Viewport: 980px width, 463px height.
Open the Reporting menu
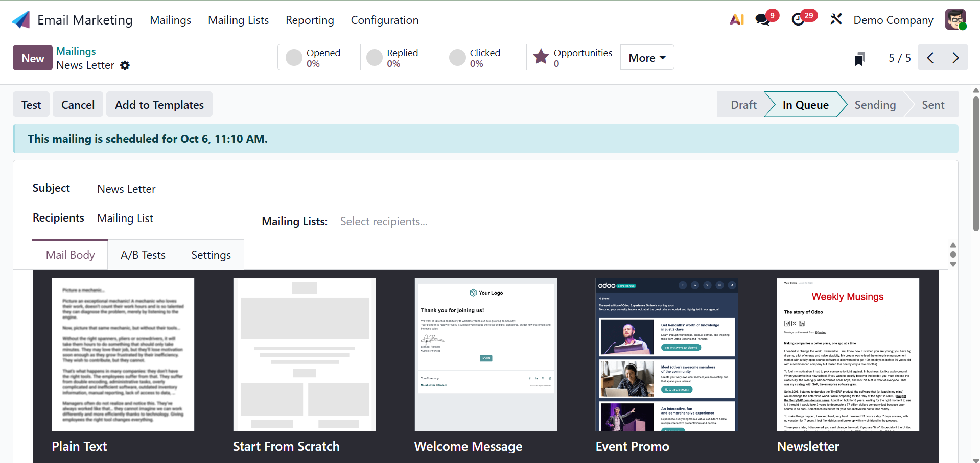[310, 20]
